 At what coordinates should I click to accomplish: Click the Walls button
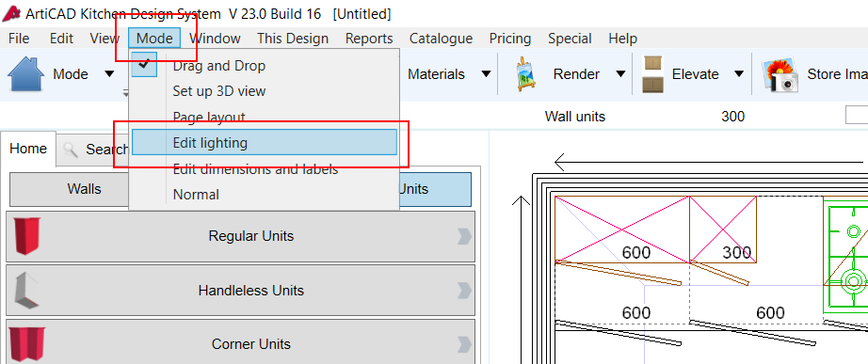84,189
